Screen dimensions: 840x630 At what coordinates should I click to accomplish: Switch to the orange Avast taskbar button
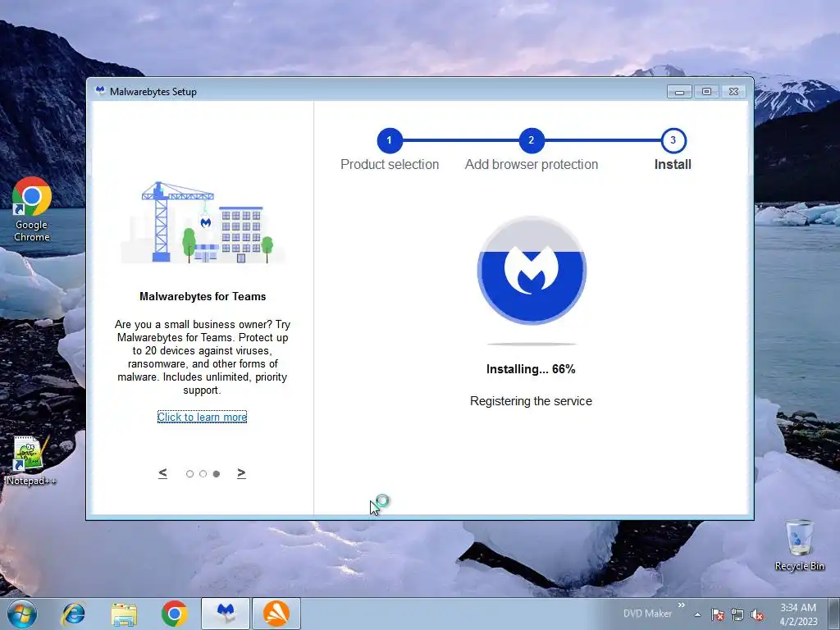point(276,614)
